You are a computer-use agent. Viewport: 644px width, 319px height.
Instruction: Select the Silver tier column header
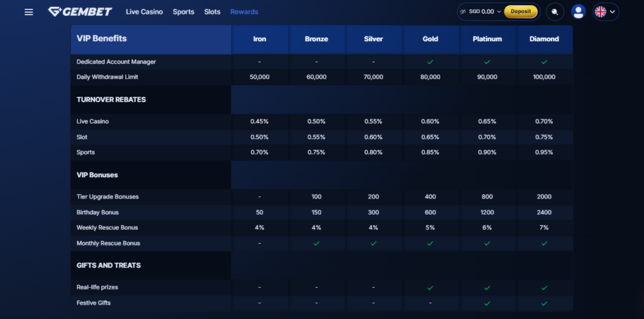coord(374,40)
